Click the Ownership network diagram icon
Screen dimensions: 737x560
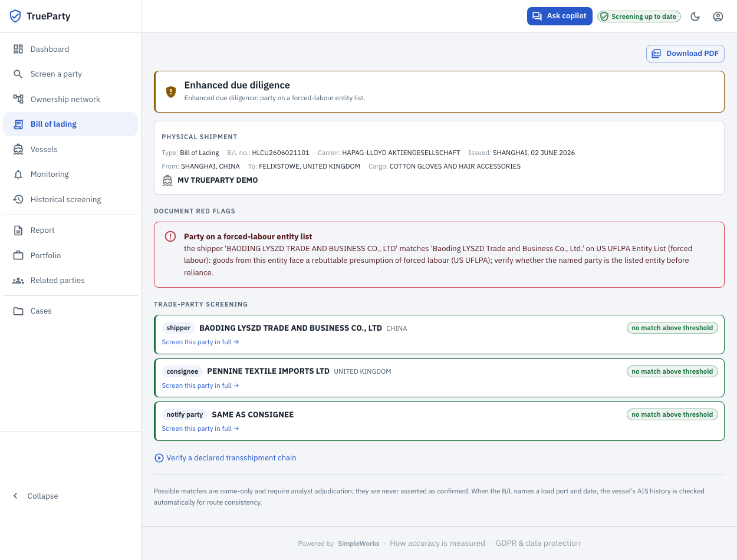click(18, 99)
